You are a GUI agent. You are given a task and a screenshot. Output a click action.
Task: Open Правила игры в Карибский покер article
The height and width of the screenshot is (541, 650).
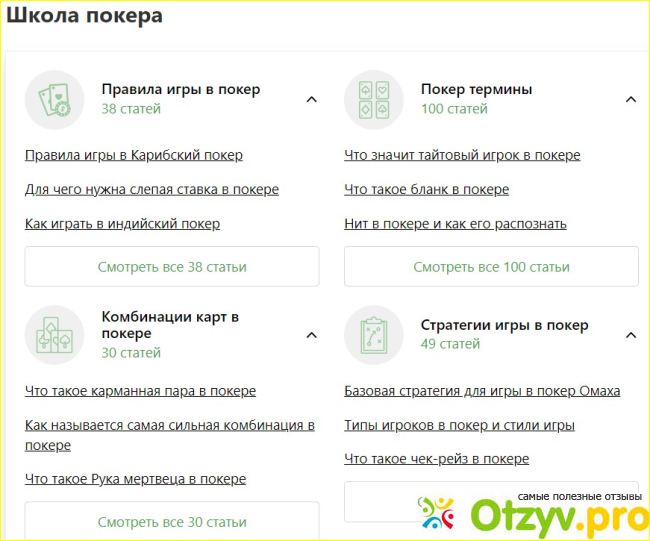[x=133, y=155]
